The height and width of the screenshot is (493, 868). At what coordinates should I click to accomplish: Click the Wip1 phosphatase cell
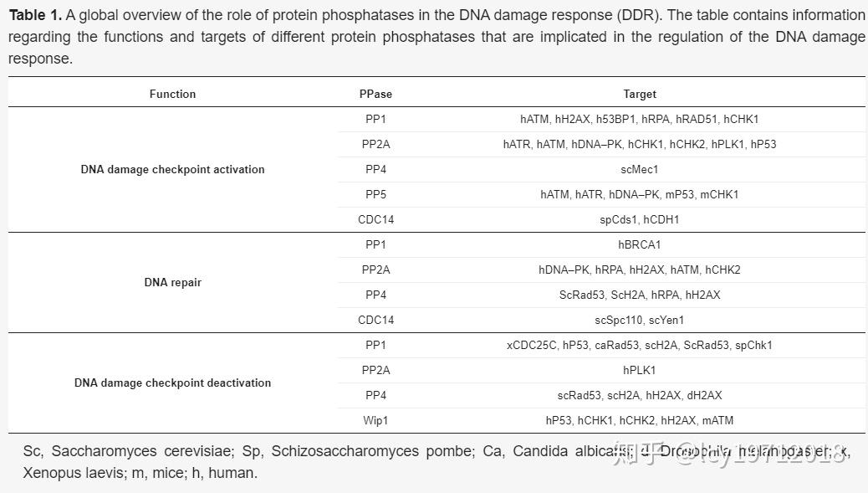click(375, 420)
